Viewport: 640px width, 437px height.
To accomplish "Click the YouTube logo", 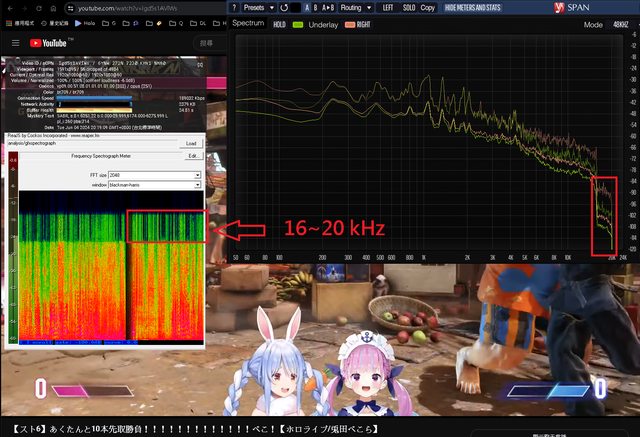I will [49, 43].
